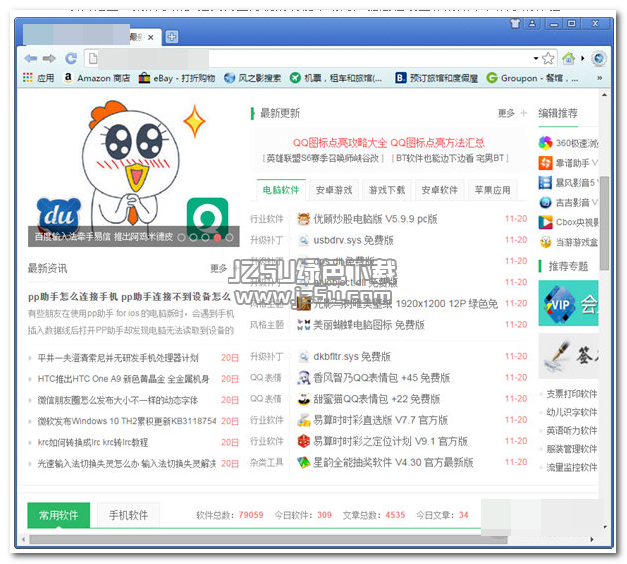Switch to the 安卓软件 tab
Screen dimensions: 627x564
(439, 190)
